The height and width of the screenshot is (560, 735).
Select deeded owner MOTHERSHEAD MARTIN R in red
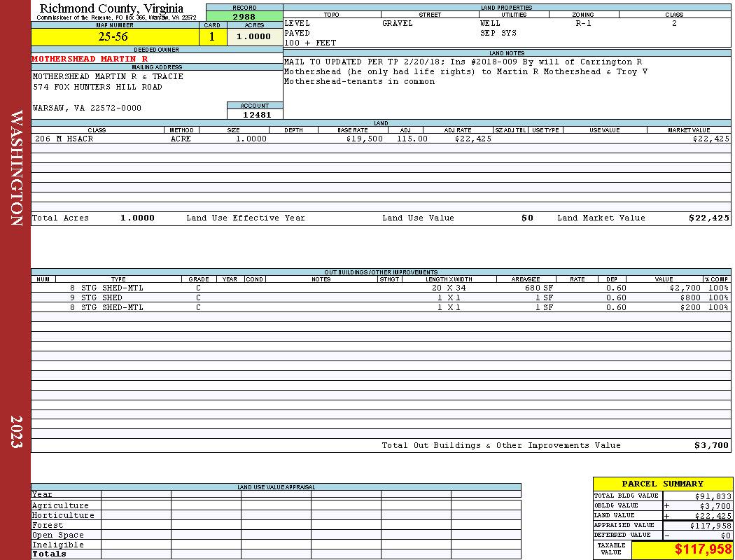pyautogui.click(x=90, y=59)
